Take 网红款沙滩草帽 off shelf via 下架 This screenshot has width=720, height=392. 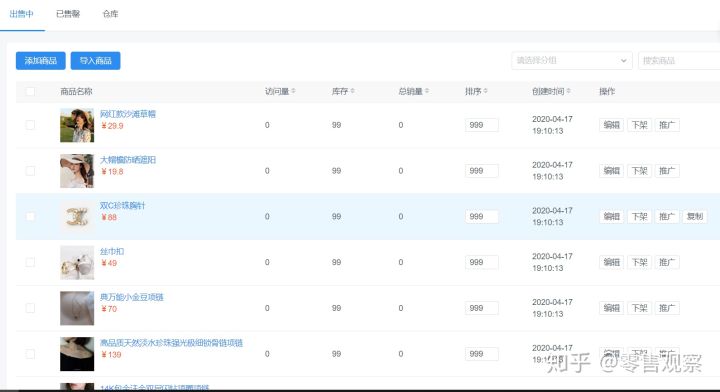639,125
